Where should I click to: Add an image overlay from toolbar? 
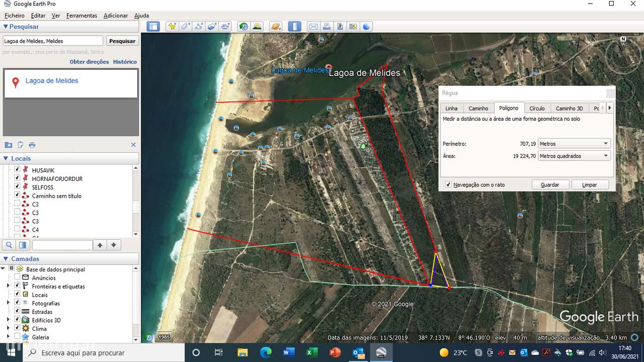tap(212, 26)
